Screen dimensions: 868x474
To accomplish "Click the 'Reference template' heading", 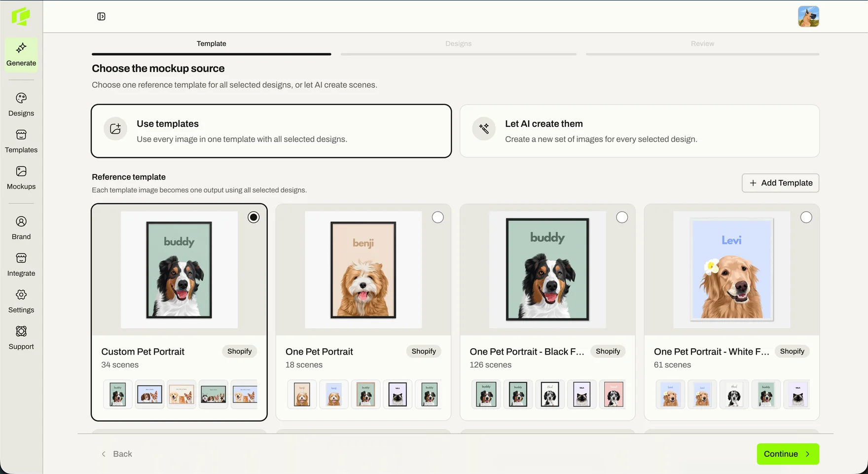I will tap(129, 177).
